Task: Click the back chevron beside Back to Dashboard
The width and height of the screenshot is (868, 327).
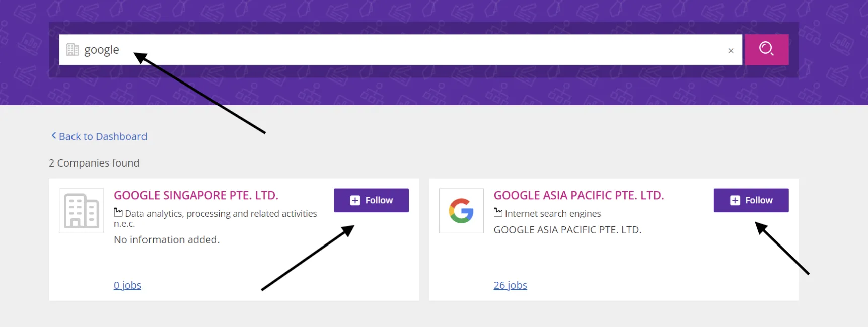Action: click(54, 136)
